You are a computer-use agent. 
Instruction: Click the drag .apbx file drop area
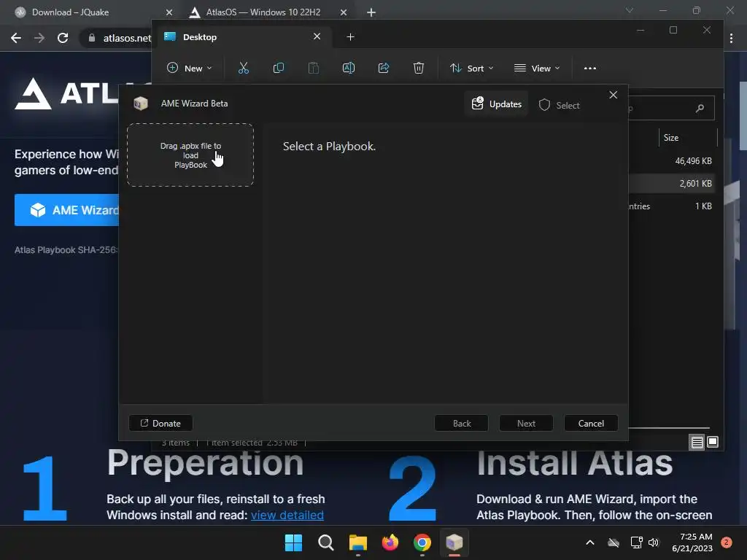[x=190, y=155]
